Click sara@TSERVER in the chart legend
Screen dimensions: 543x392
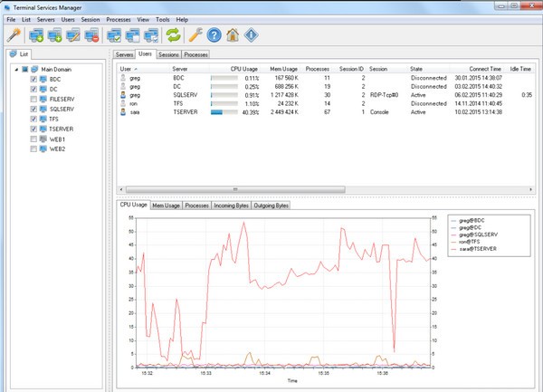478,249
